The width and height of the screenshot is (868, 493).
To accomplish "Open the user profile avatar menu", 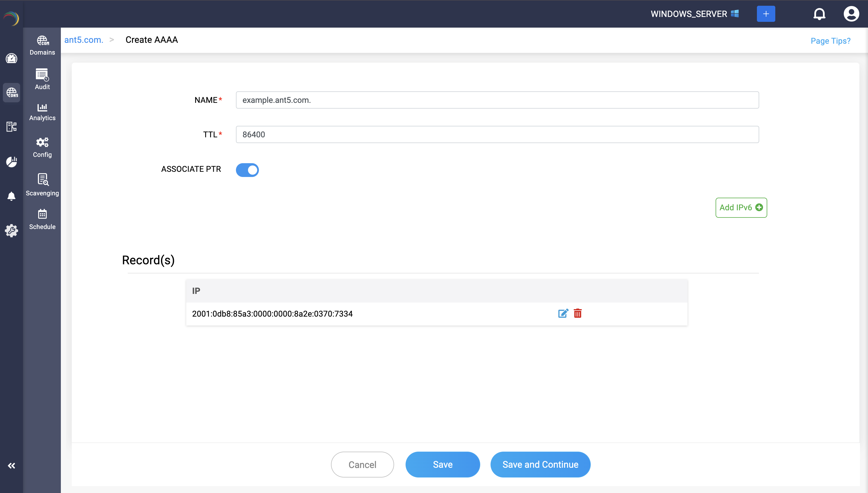I will 851,14.
